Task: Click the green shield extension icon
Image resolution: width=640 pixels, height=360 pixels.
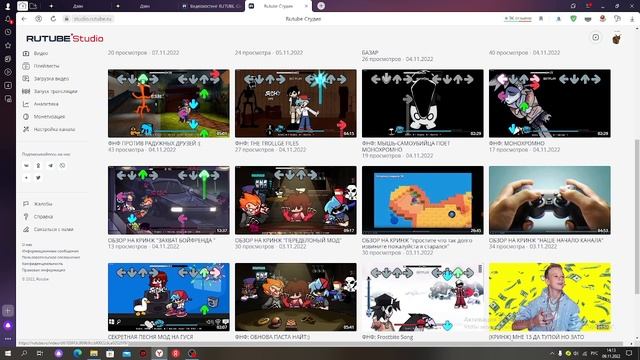Action: point(573,19)
